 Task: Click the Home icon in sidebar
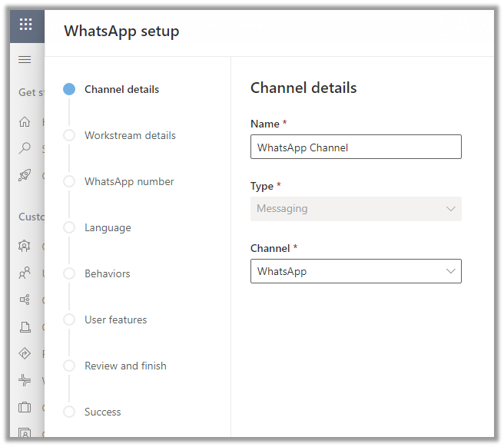25,122
